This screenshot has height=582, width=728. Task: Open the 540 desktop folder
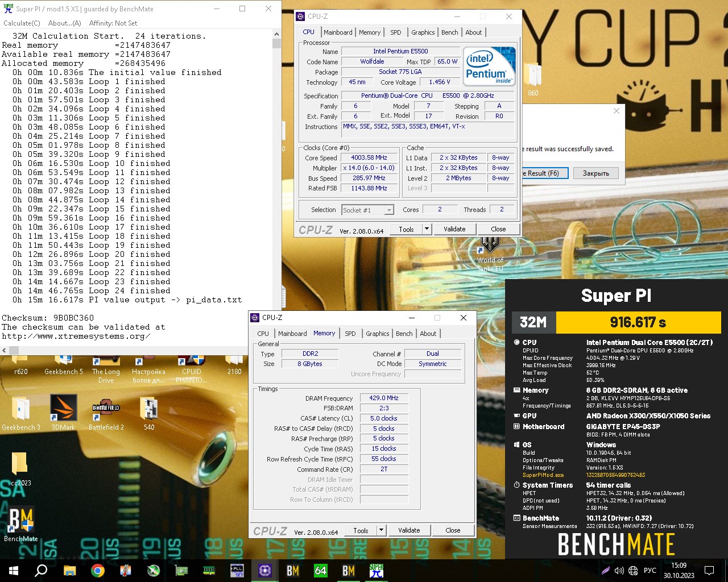[148, 413]
